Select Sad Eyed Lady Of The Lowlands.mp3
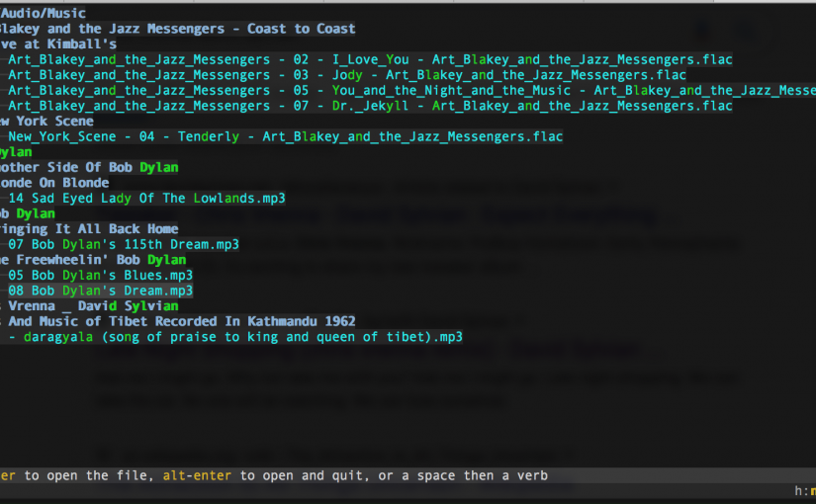 (x=146, y=198)
